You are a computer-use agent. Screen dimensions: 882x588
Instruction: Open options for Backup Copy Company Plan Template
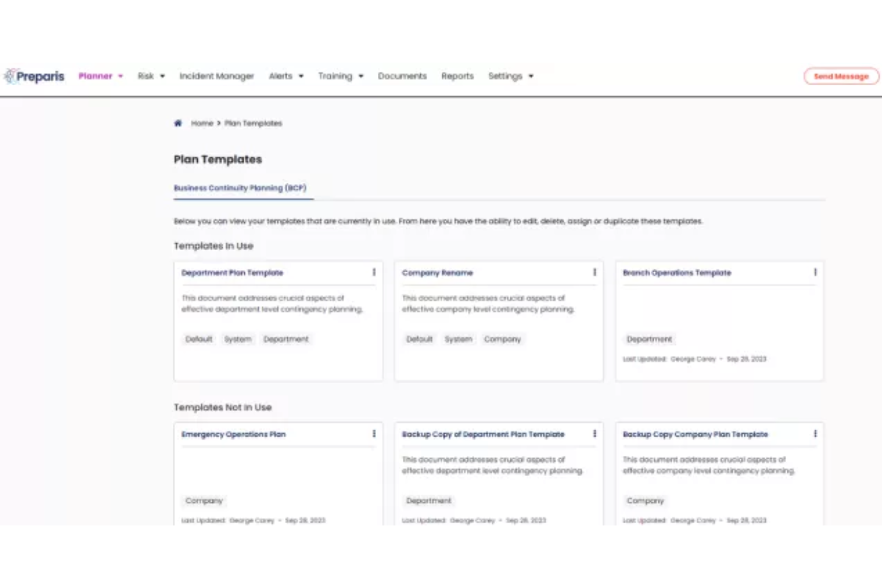815,434
